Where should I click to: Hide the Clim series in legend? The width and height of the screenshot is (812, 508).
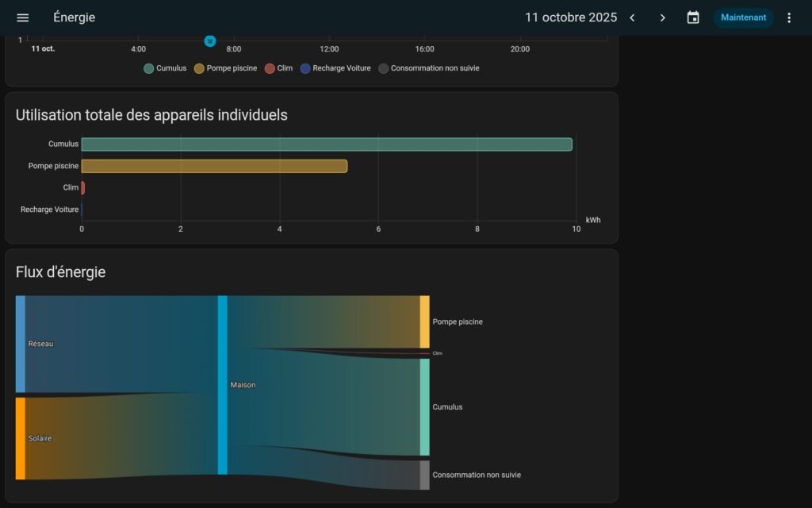tap(278, 68)
